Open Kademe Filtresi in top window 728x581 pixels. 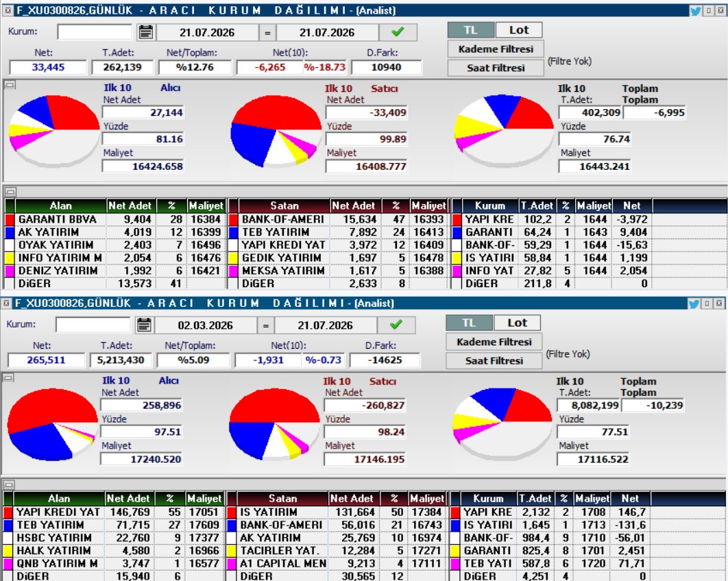496,49
